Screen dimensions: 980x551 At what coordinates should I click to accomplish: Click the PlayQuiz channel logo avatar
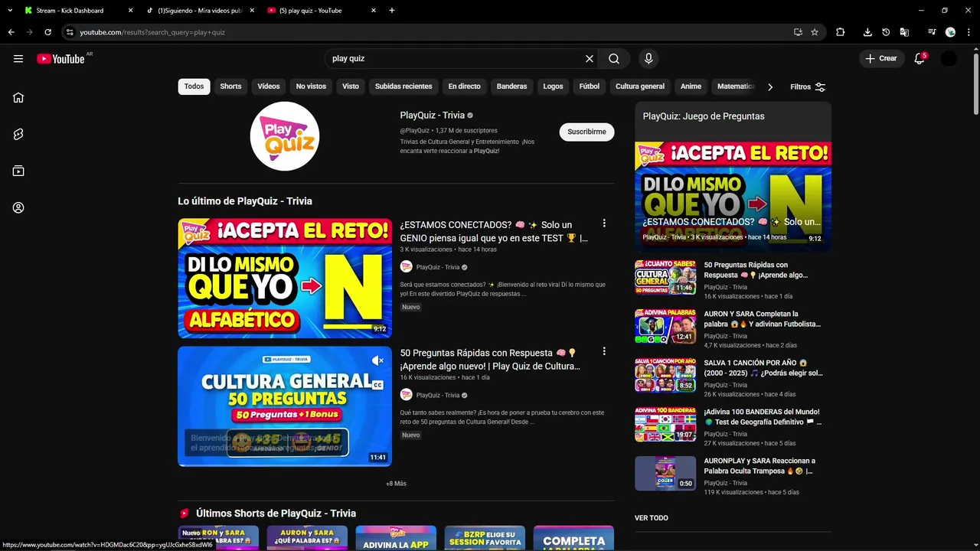click(x=285, y=136)
